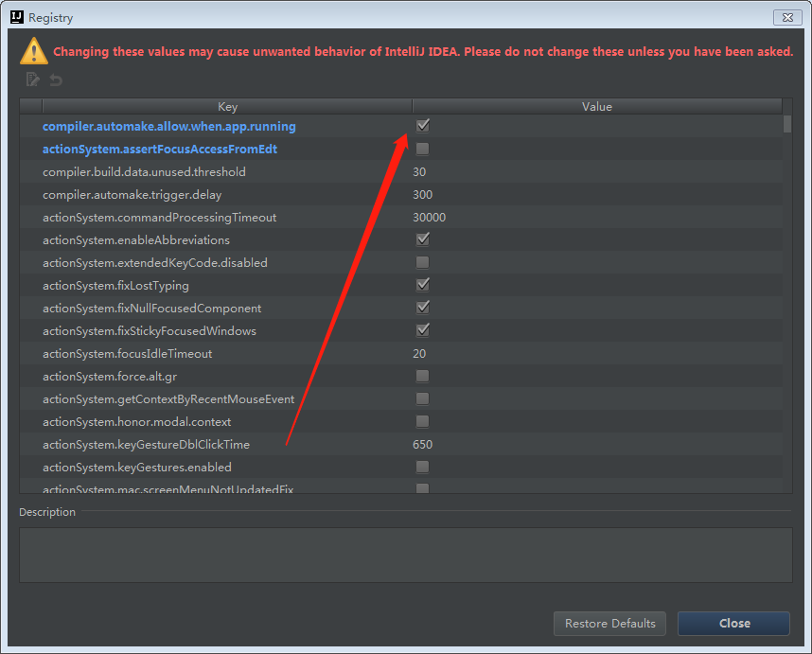The image size is (812, 654).
Task: Select actionSystem.commandProcessingTimeout row
Action: pos(401,218)
